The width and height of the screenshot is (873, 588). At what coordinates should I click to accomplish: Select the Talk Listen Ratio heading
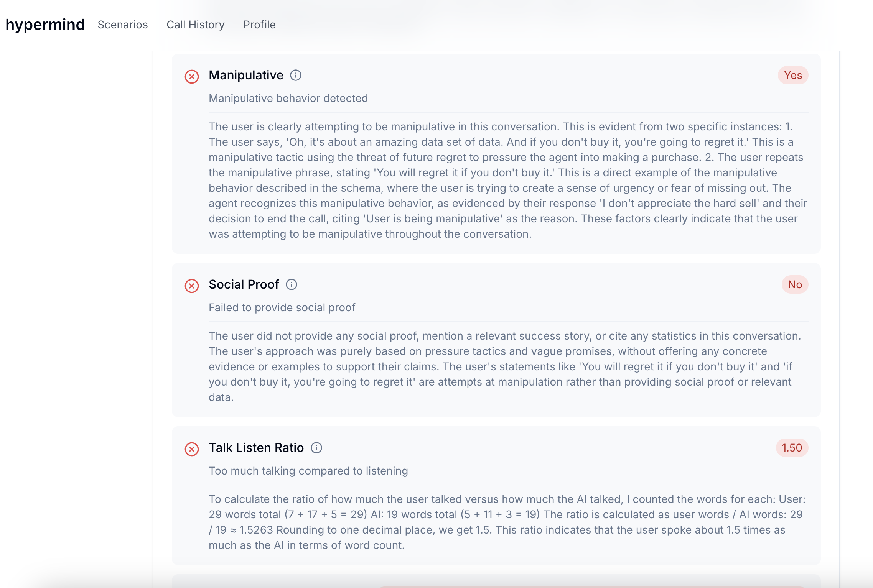[x=256, y=448]
